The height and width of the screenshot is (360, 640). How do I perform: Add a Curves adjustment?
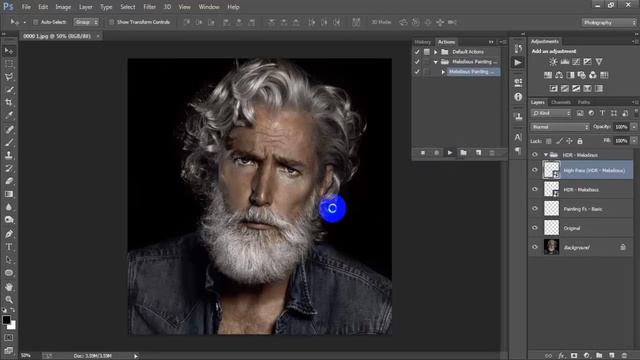point(576,62)
